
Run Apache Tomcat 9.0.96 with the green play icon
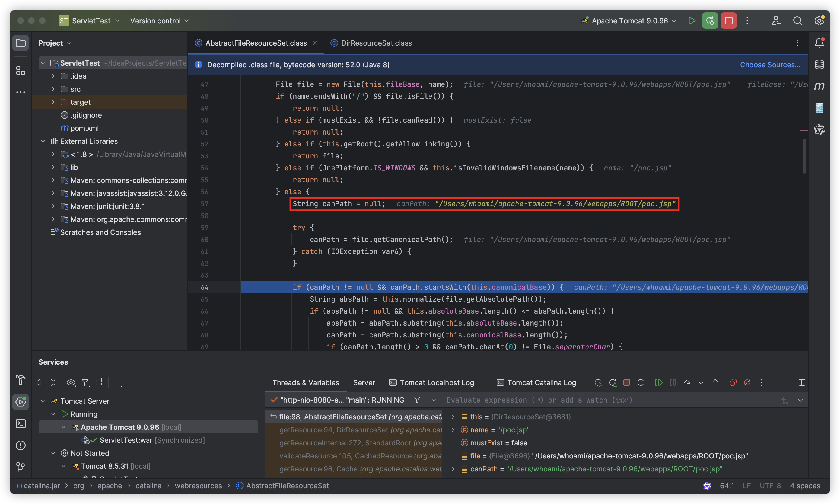pyautogui.click(x=692, y=21)
